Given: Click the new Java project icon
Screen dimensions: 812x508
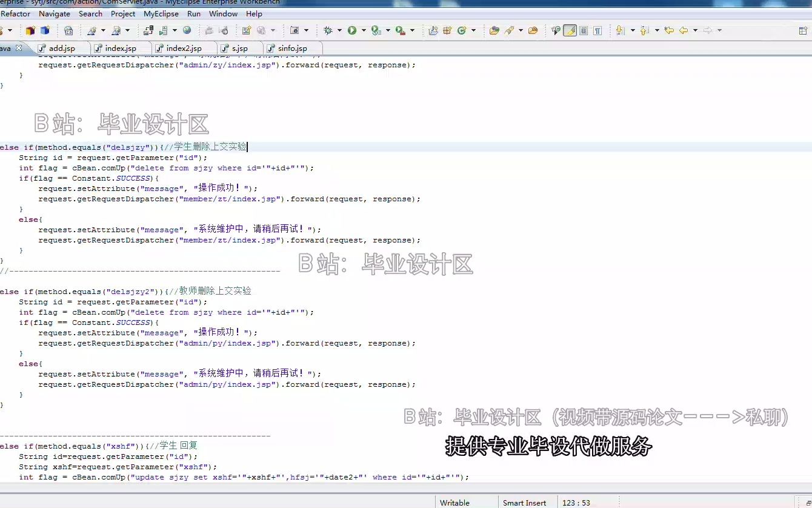Looking at the screenshot, I should [x=433, y=30].
